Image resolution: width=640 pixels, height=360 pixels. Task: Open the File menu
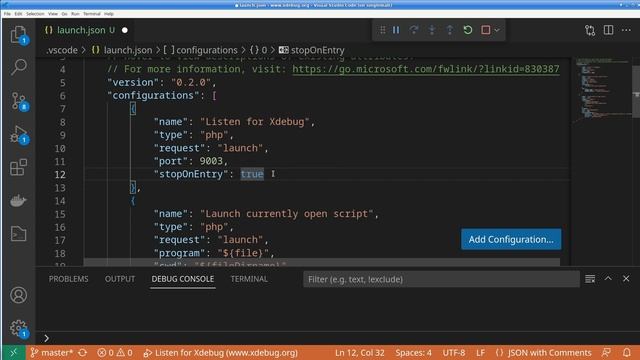click(7, 14)
